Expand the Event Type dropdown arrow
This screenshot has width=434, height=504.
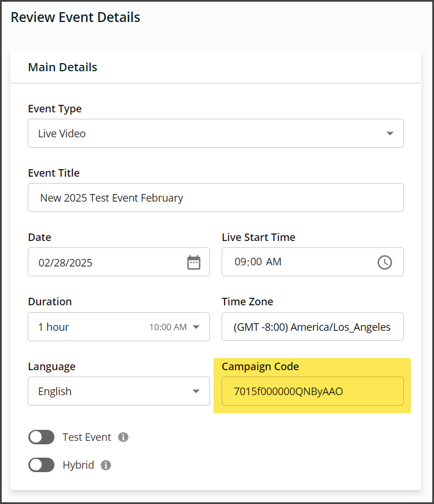coord(389,134)
